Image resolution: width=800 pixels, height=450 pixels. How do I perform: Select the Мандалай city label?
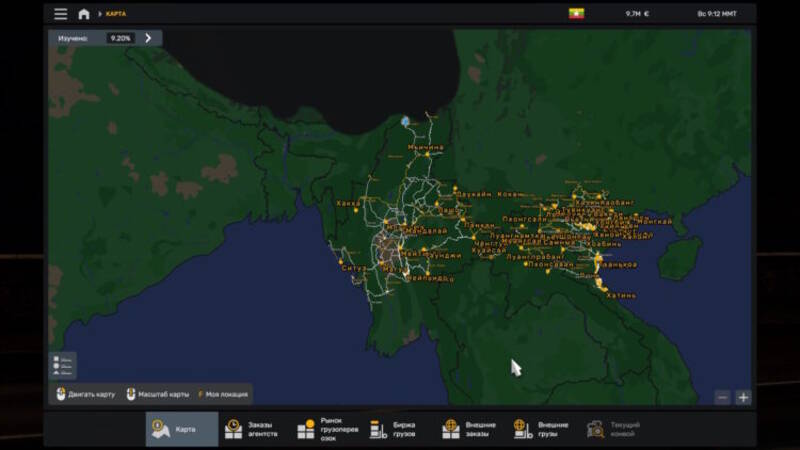coord(427,231)
